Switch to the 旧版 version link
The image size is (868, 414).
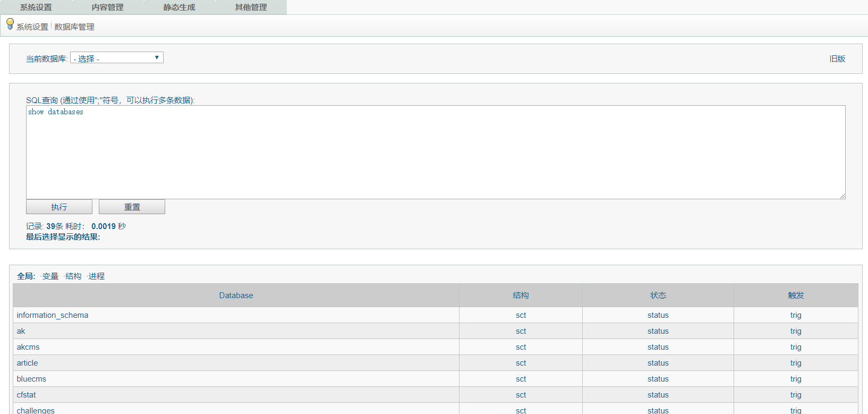[x=837, y=59]
